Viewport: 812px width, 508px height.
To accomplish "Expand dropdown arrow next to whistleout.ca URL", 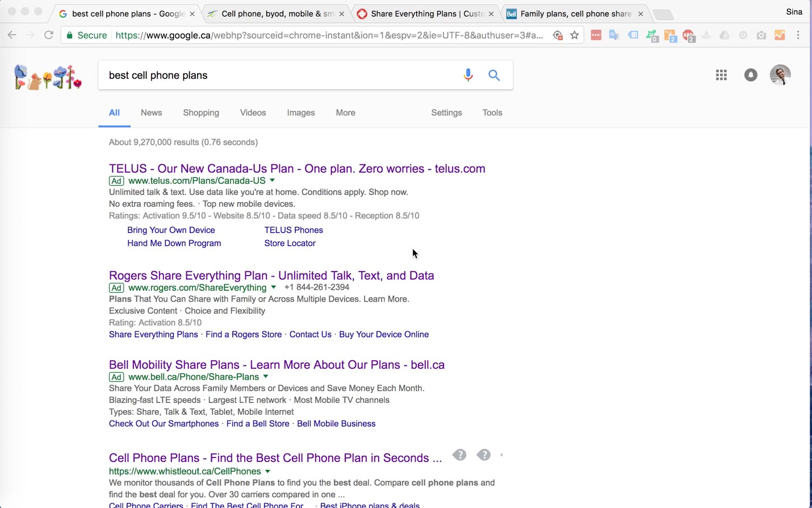I will click(267, 472).
